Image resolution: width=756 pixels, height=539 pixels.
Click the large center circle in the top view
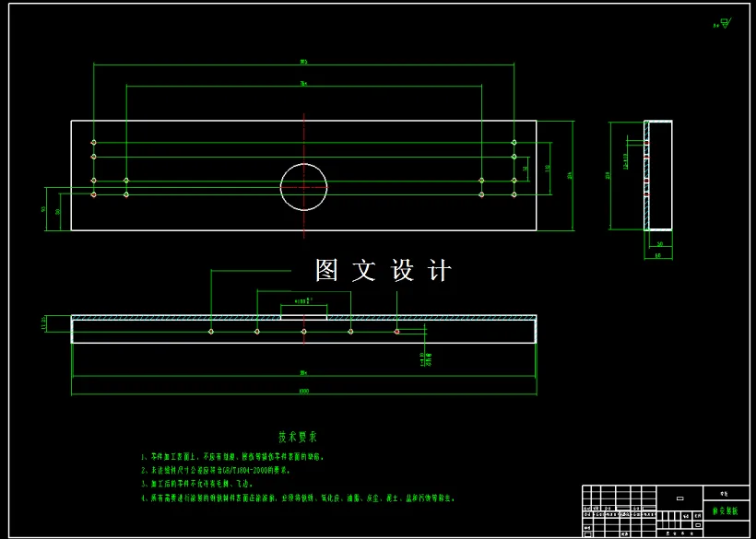303,187
